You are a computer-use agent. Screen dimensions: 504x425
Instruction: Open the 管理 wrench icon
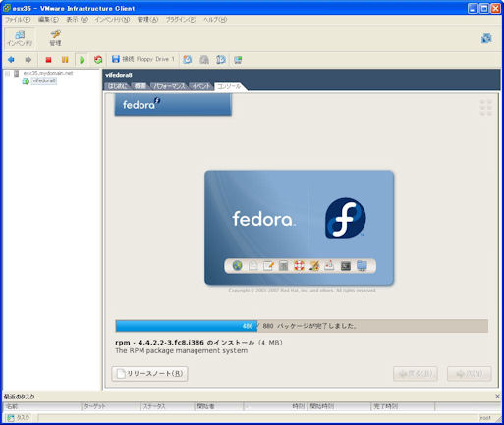(x=55, y=38)
